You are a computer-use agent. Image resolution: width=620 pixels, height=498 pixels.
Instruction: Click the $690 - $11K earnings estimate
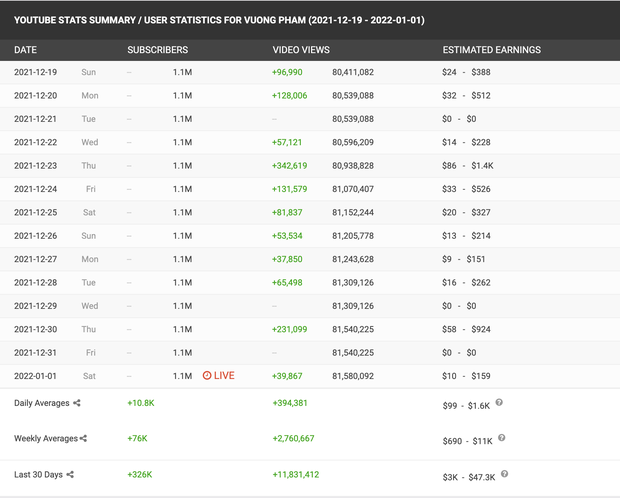point(468,441)
